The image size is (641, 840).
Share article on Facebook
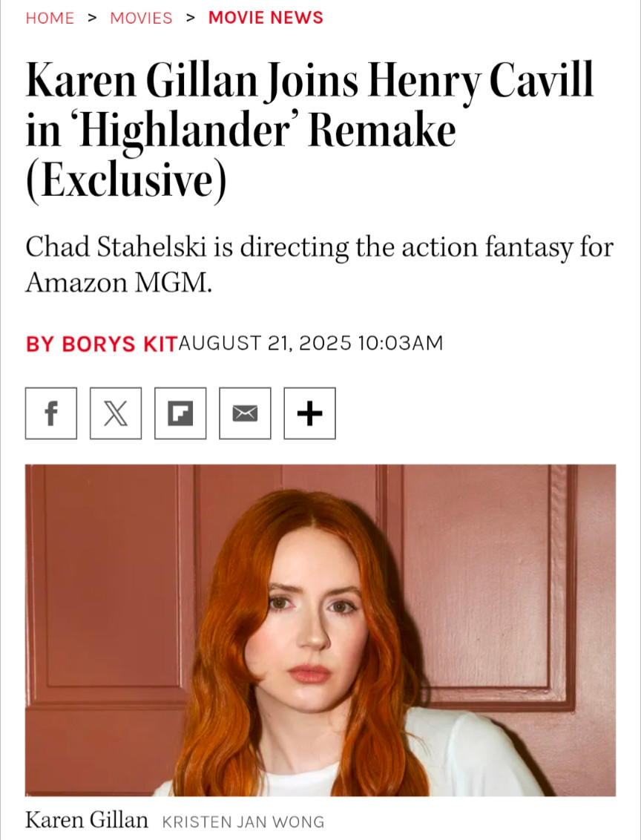click(51, 413)
